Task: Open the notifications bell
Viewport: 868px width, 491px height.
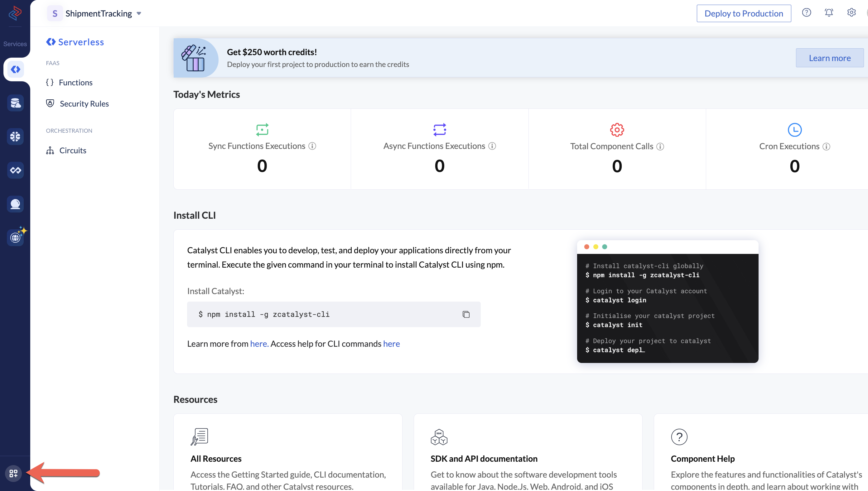Action: tap(828, 13)
